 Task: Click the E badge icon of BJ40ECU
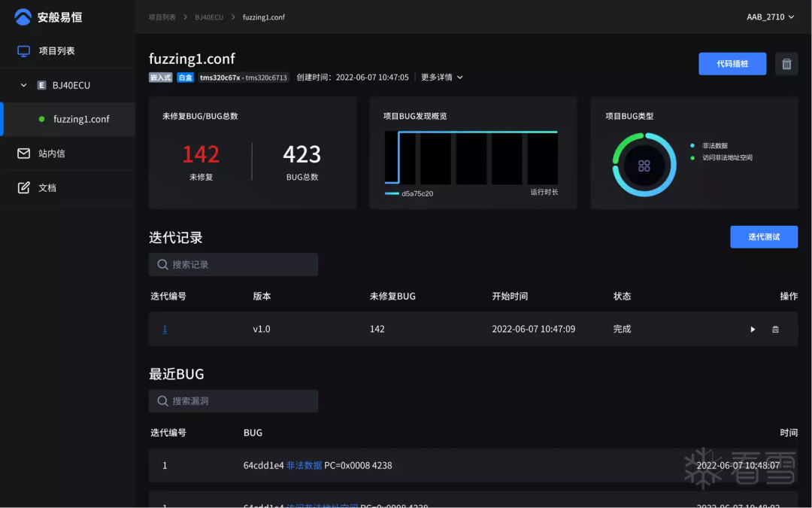(42, 85)
